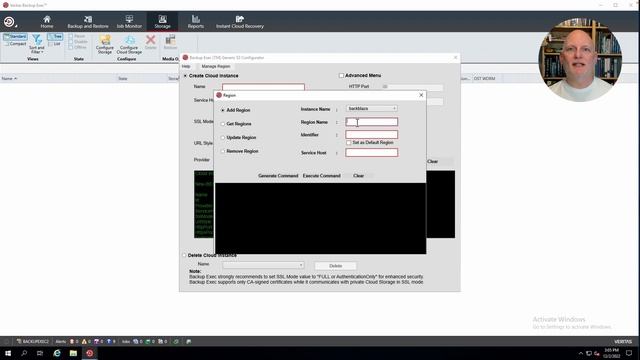Screen dimensions: 640x360
Task: Open the Backup Exec main menu button
Action: tap(9, 22)
